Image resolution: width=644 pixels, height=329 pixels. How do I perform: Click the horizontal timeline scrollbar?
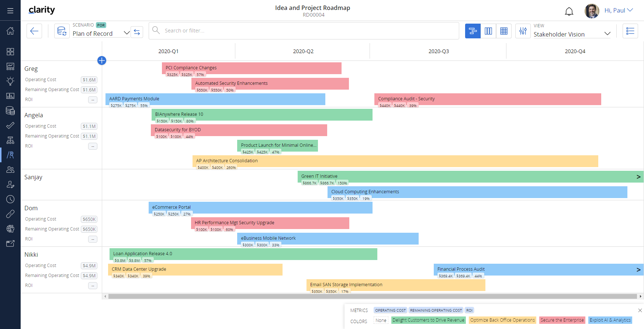pos(373,296)
